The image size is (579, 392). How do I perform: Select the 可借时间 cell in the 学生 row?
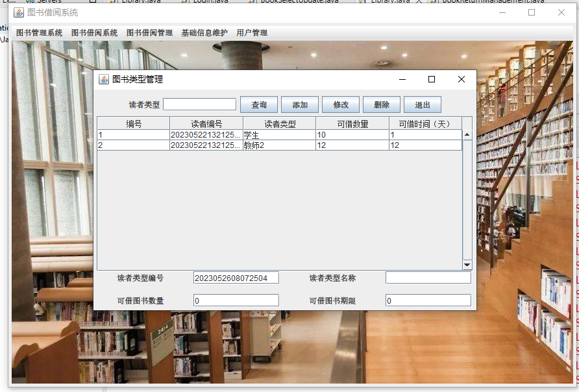pos(425,135)
